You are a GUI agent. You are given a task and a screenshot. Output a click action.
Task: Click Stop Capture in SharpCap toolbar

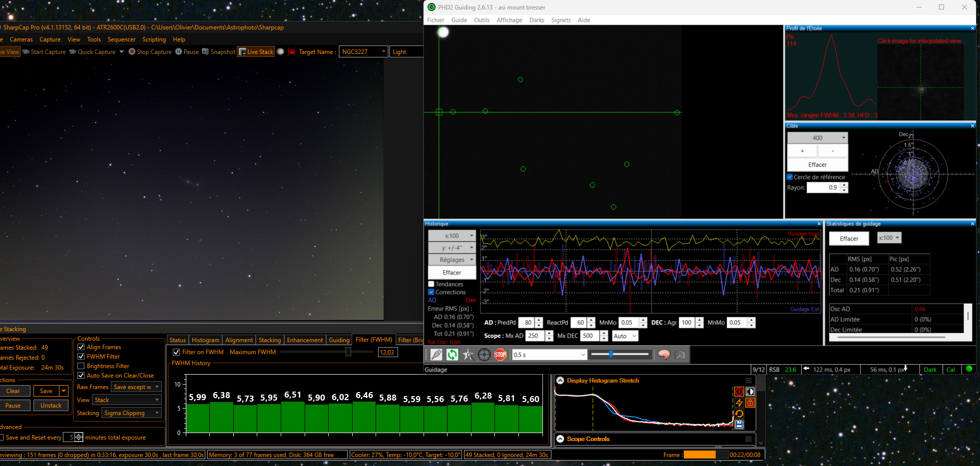[x=150, y=51]
